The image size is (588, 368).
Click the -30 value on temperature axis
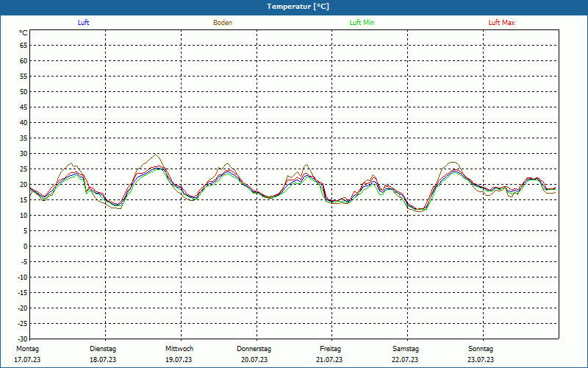click(x=24, y=339)
